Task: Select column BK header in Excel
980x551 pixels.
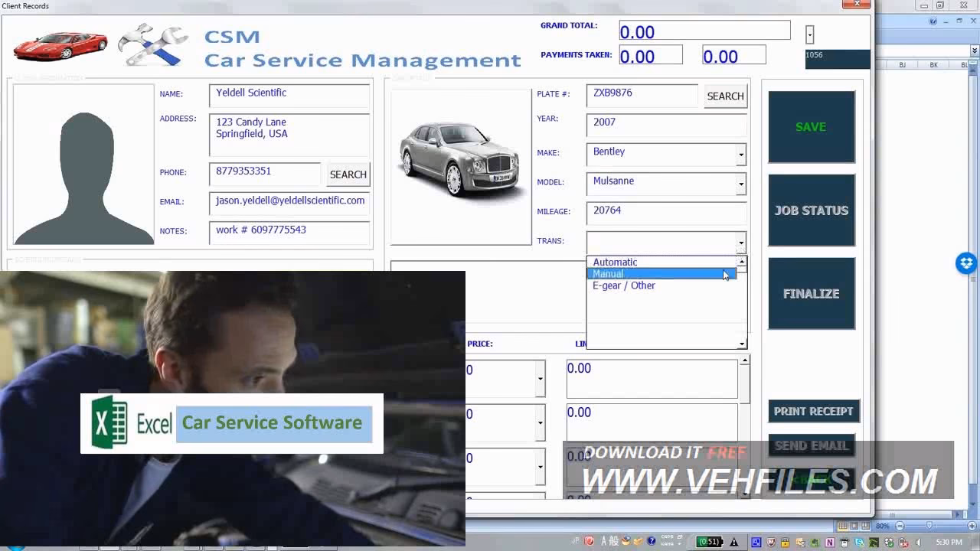Action: (933, 65)
